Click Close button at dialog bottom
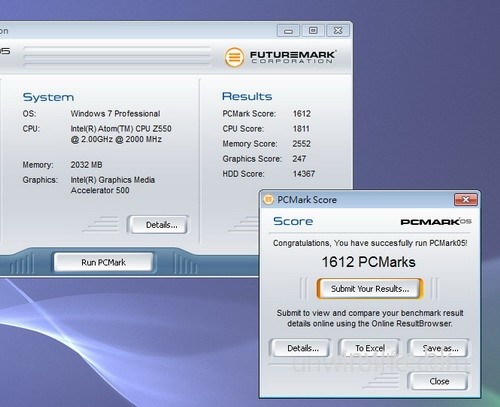 coord(439,381)
